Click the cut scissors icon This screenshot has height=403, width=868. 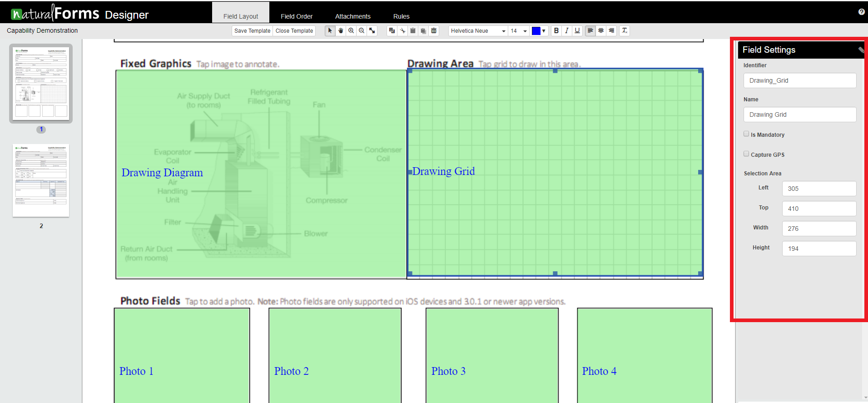[402, 31]
